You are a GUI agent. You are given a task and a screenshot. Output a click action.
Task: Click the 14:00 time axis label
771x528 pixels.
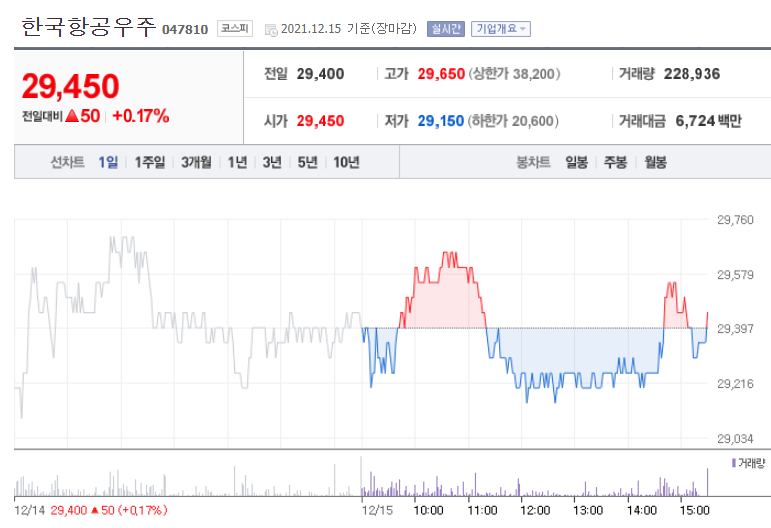point(642,510)
